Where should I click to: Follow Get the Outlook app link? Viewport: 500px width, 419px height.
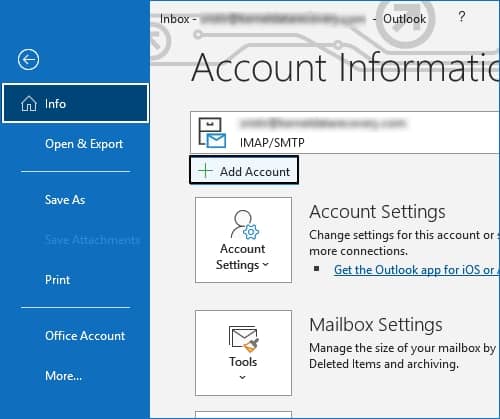(416, 270)
